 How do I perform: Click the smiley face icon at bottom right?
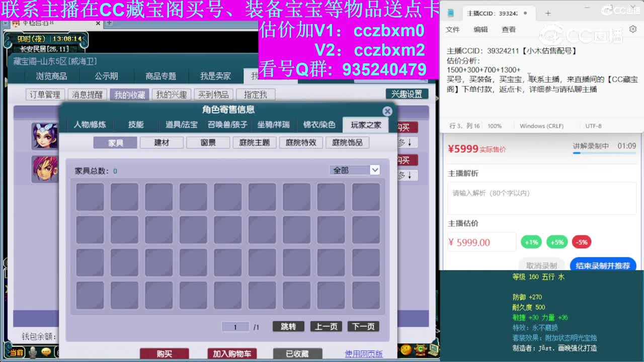coord(406,349)
